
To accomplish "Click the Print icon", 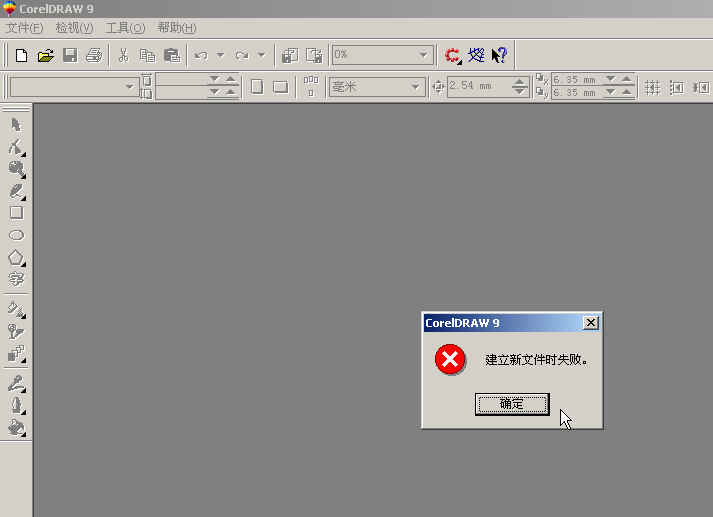I will (x=94, y=55).
